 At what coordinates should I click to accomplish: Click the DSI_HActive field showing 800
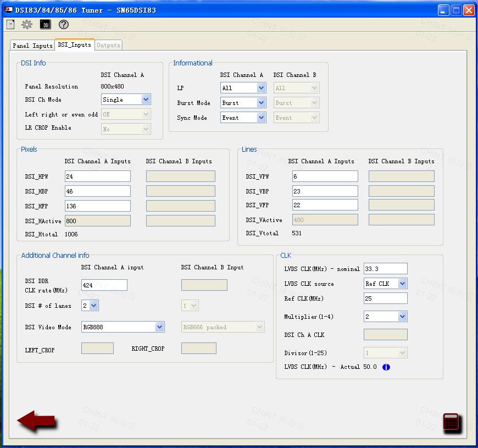pyautogui.click(x=98, y=221)
